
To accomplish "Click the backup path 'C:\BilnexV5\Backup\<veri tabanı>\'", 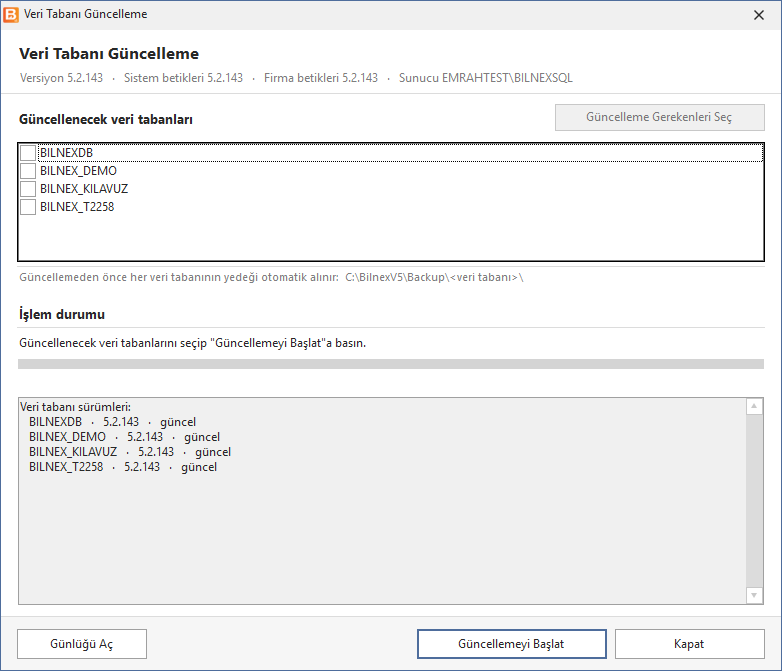I will coord(434,277).
